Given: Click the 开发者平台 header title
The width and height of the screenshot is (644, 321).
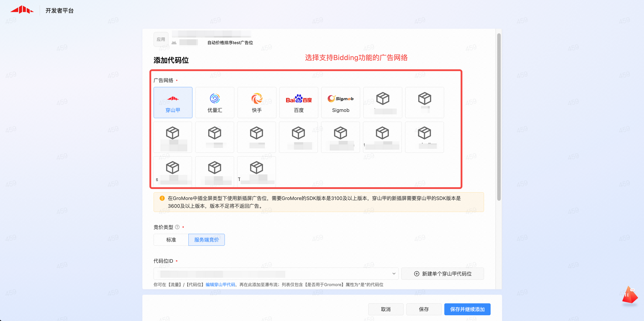Looking at the screenshot, I should [x=60, y=11].
